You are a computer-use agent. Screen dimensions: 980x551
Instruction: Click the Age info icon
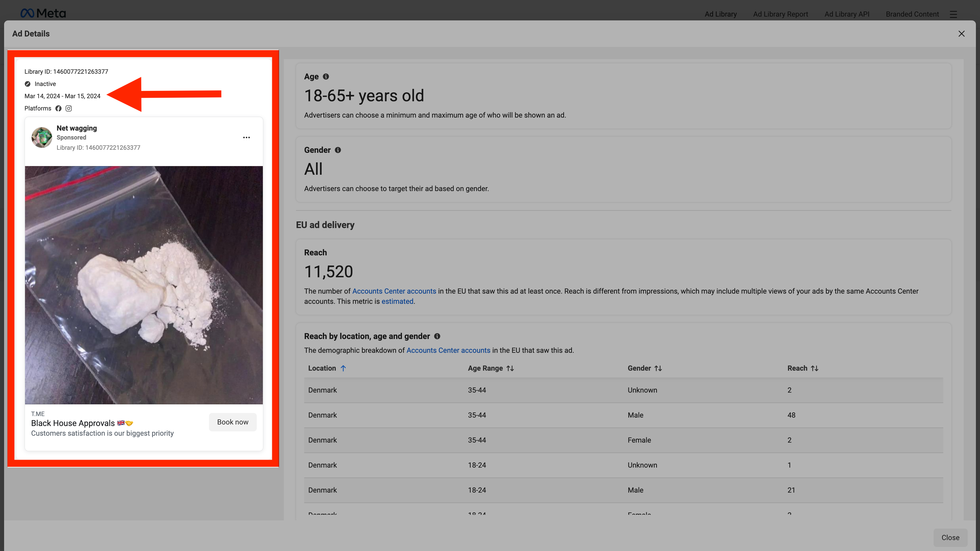pyautogui.click(x=326, y=77)
